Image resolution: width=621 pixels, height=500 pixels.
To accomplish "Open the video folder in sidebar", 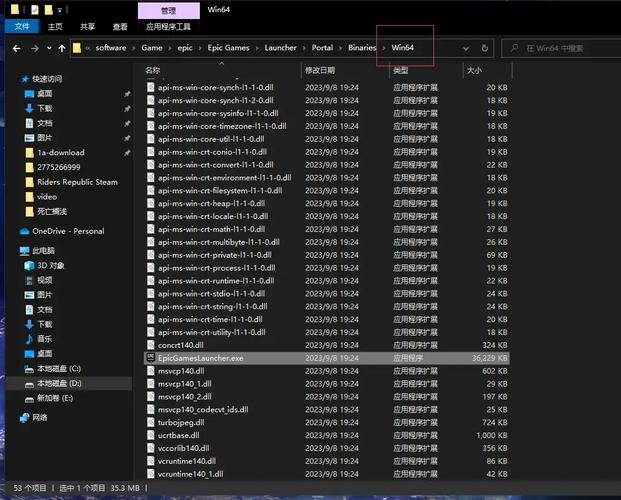I will [x=47, y=197].
